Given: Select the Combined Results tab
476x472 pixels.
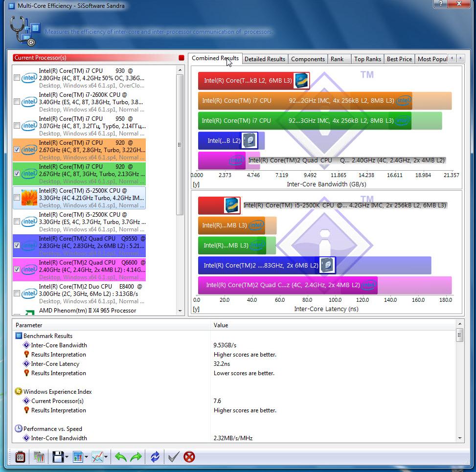Looking at the screenshot, I should pos(215,58).
